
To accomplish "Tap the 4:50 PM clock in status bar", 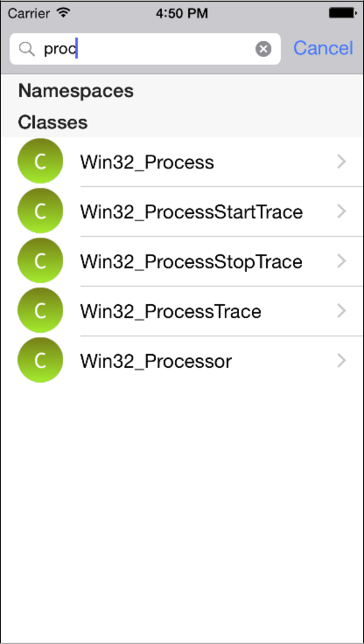I will [182, 14].
